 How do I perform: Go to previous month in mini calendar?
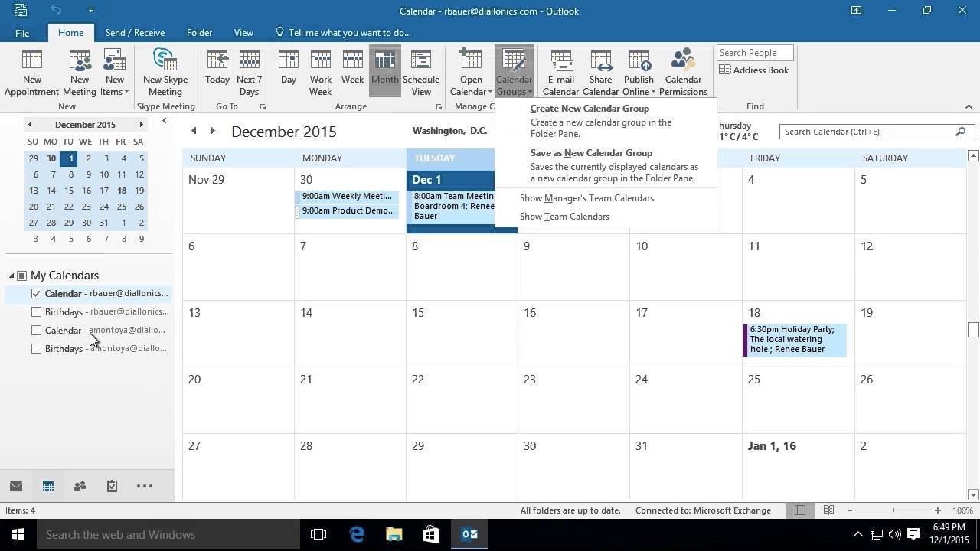coord(30,124)
